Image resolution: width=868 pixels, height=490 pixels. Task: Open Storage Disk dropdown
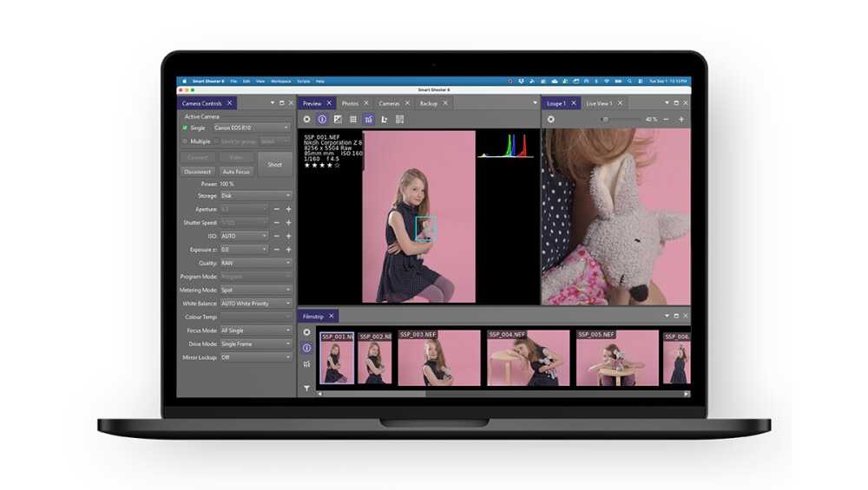255,196
